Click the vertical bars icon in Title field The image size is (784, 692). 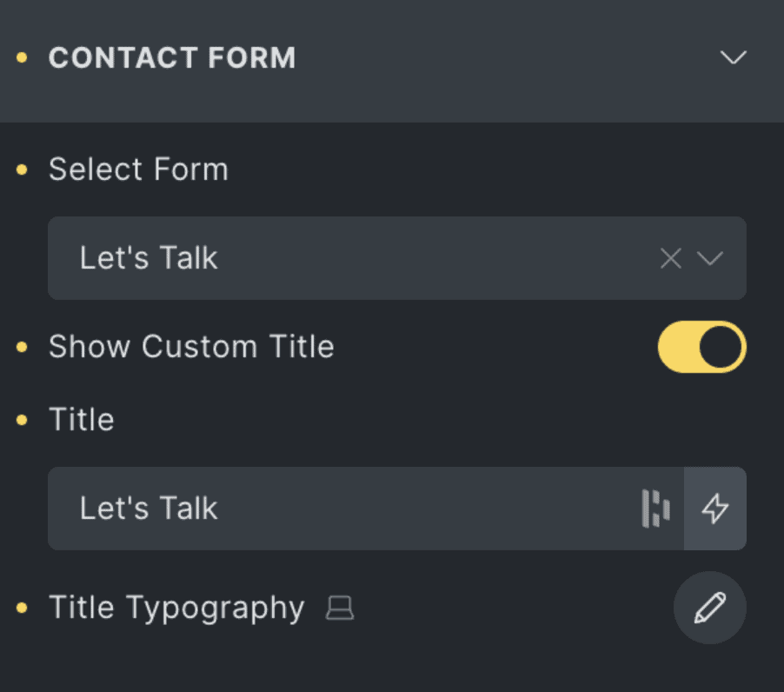[656, 509]
